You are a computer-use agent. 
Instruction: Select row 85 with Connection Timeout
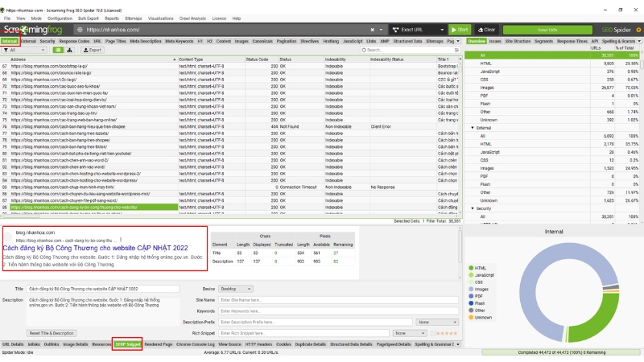click(x=231, y=187)
